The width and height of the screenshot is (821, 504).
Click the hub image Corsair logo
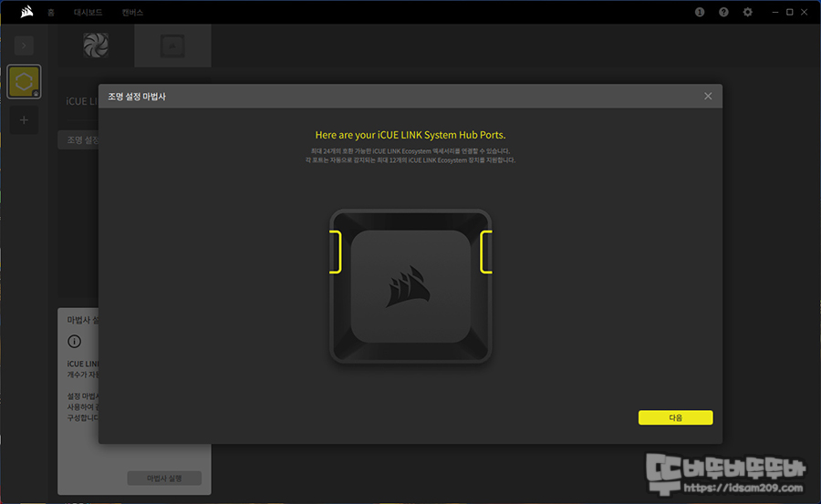click(408, 287)
